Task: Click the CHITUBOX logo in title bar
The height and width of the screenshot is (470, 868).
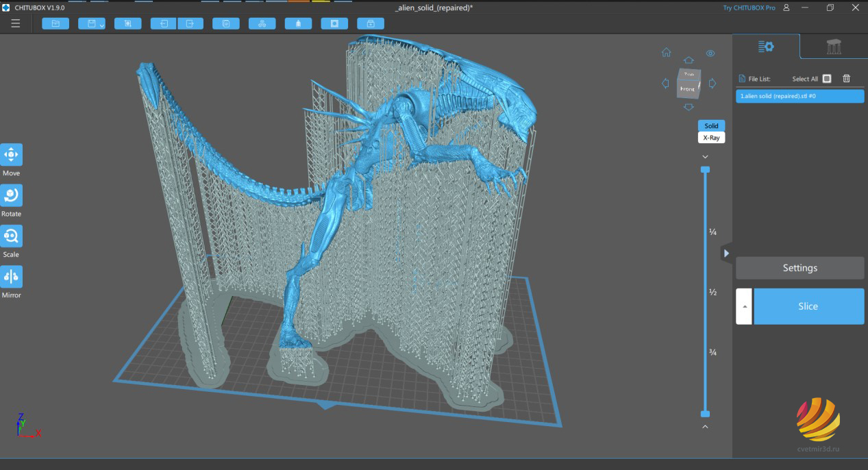Action: [x=6, y=8]
